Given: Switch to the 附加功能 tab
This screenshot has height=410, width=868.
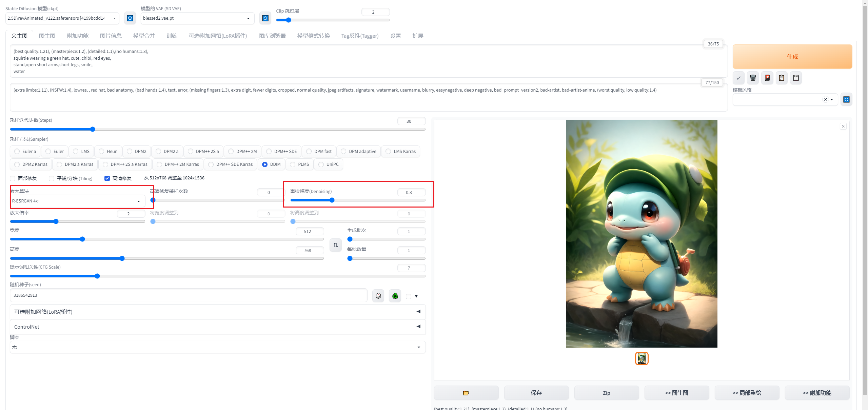Looking at the screenshot, I should click(78, 36).
